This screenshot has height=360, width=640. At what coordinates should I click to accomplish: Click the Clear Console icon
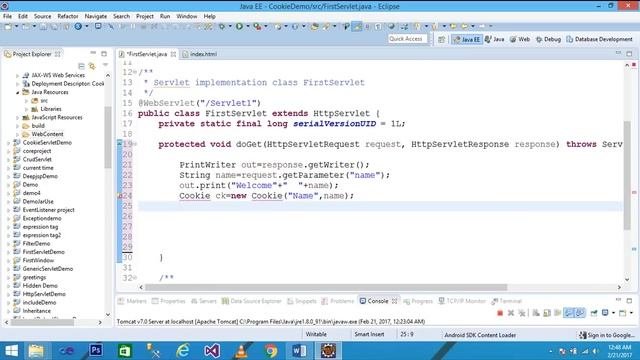pos(536,313)
